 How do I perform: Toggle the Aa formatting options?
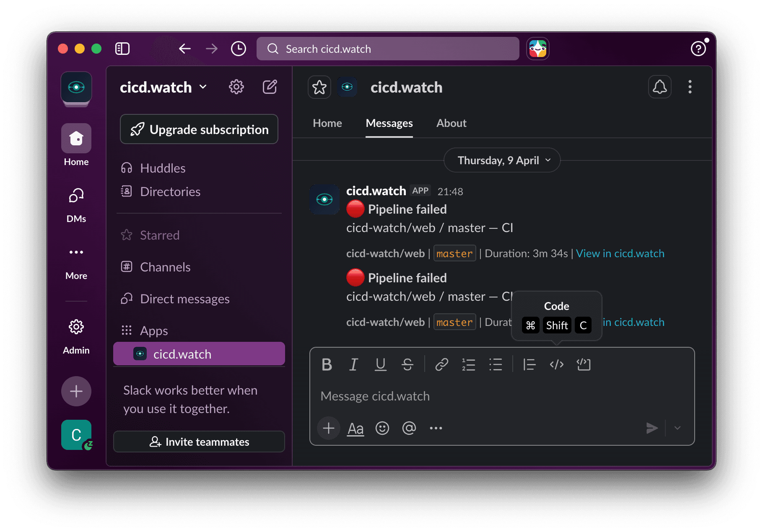point(355,428)
